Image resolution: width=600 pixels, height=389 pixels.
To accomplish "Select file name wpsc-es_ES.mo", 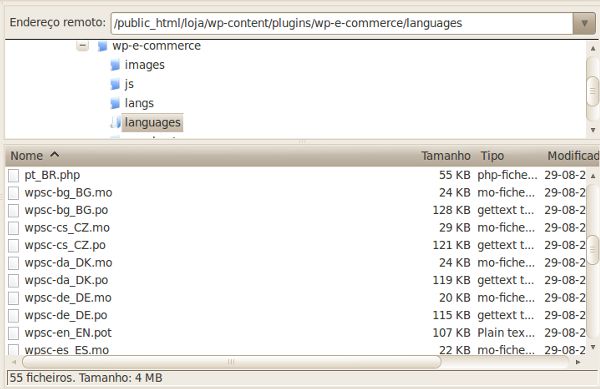I will pos(67,350).
